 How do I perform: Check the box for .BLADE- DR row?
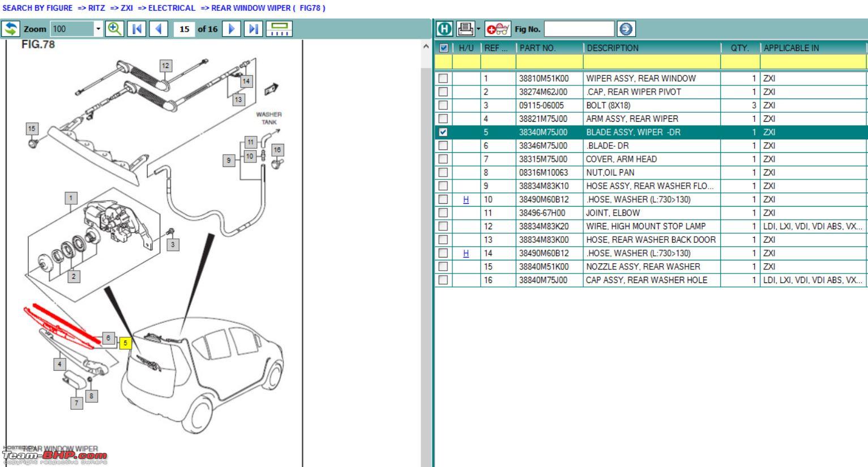click(x=443, y=145)
